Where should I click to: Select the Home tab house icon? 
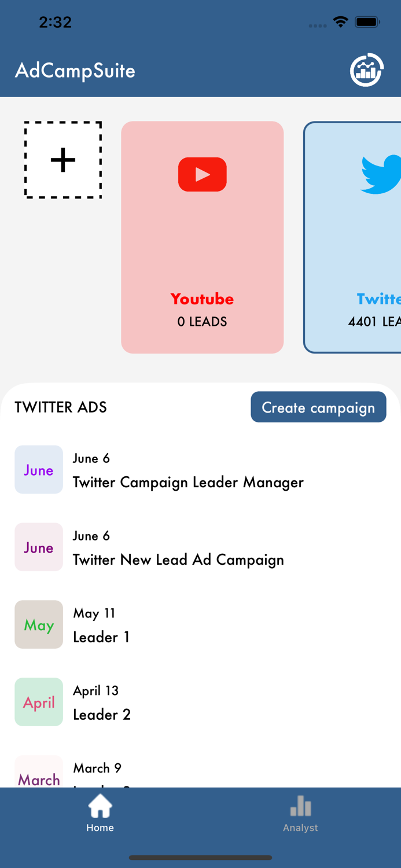point(100,806)
